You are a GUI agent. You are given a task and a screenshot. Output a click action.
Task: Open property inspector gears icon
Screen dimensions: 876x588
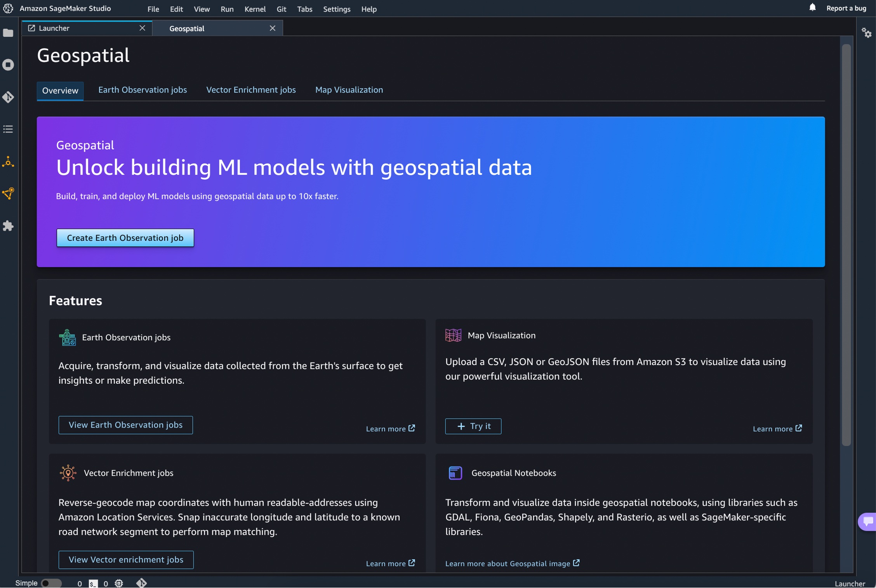coord(866,33)
